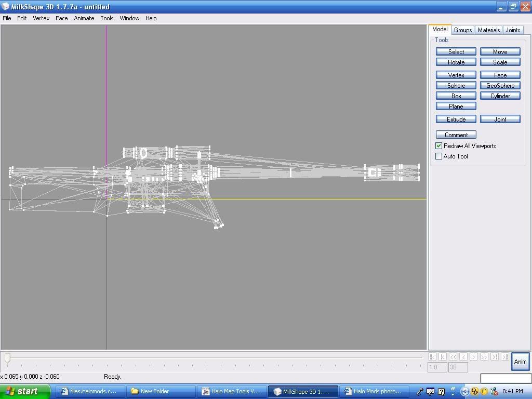The image size is (532, 399).
Task: Switch to the Groups tab
Action: tap(463, 30)
